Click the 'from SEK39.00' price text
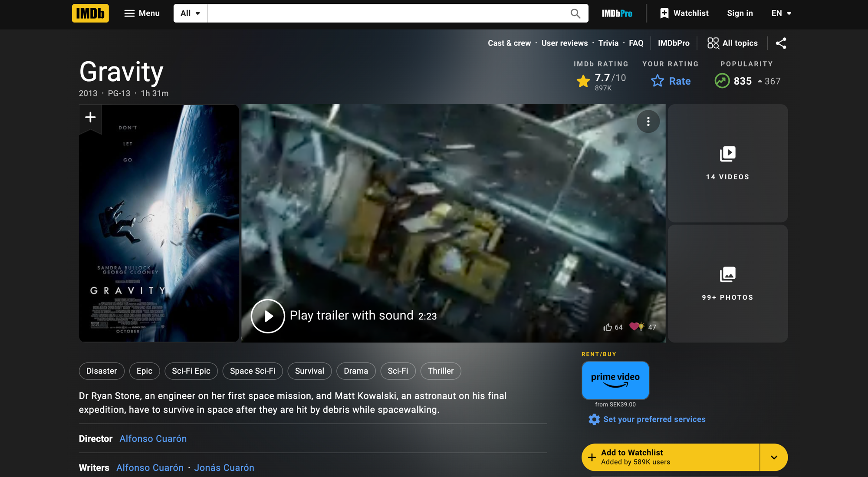 coord(615,405)
